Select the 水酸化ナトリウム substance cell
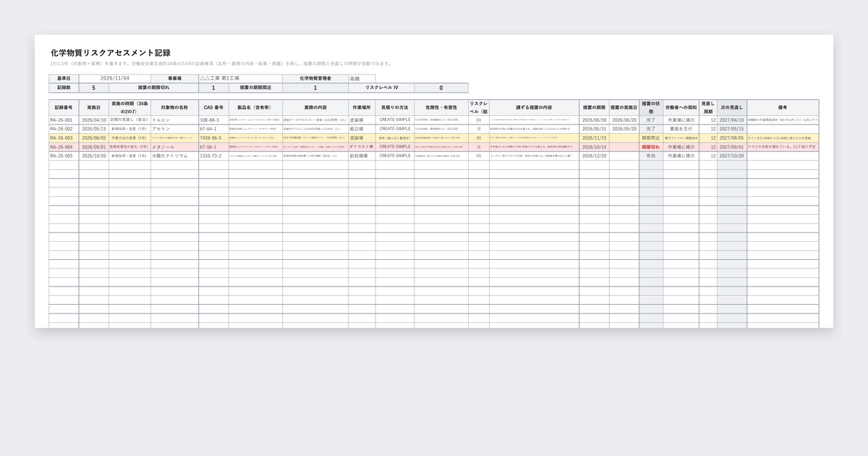Viewport: 868px width, 456px height. [x=174, y=156]
